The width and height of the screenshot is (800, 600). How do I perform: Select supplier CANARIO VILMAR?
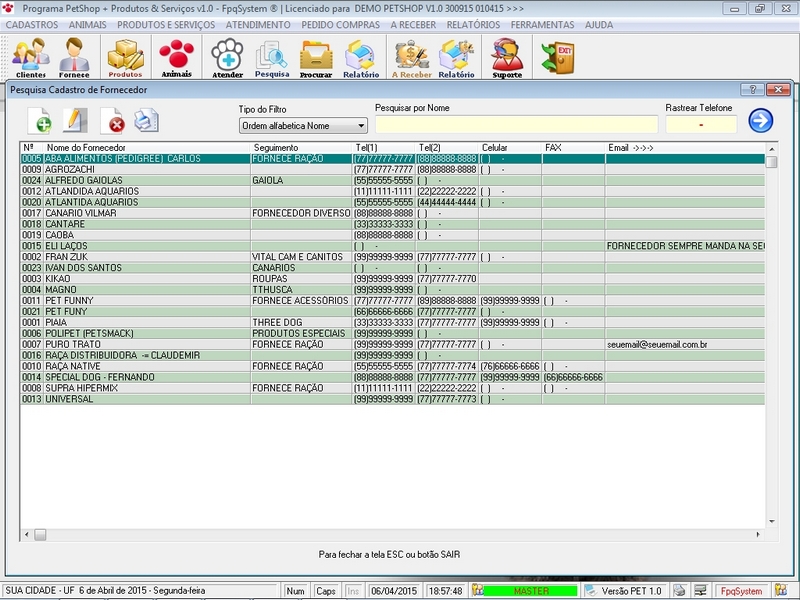[x=392, y=213]
